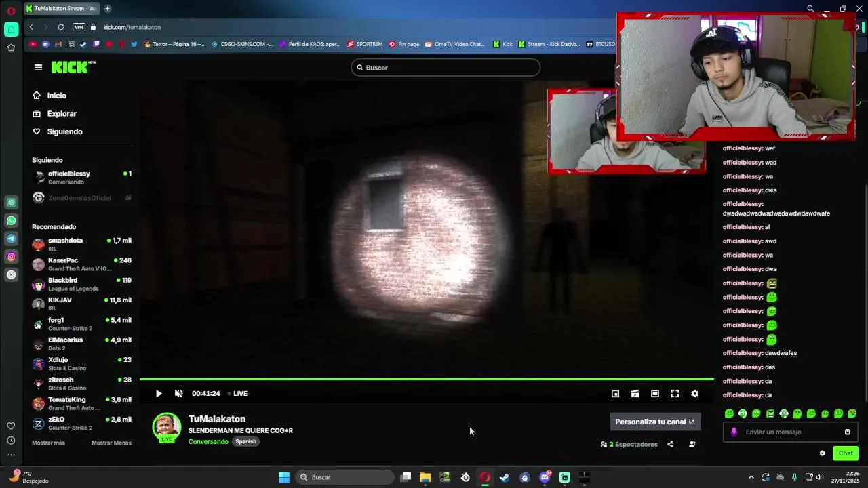
Task: Click the Conversando category link
Action: (x=208, y=441)
